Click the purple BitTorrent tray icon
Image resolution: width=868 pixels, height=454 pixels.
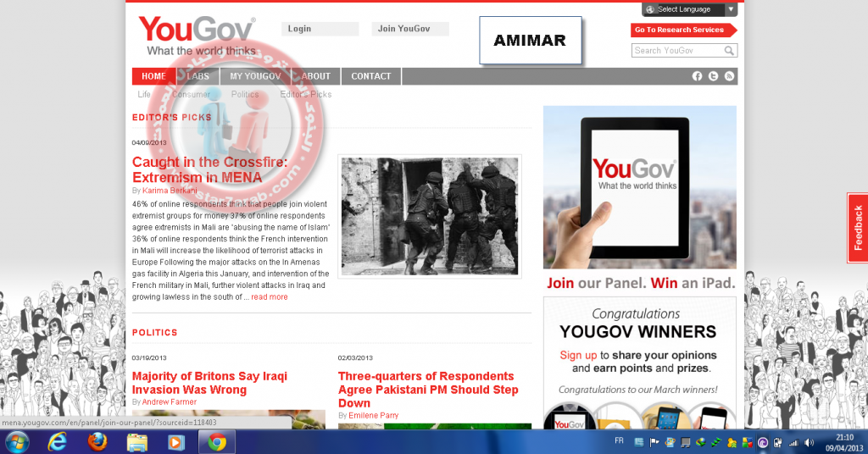(763, 442)
